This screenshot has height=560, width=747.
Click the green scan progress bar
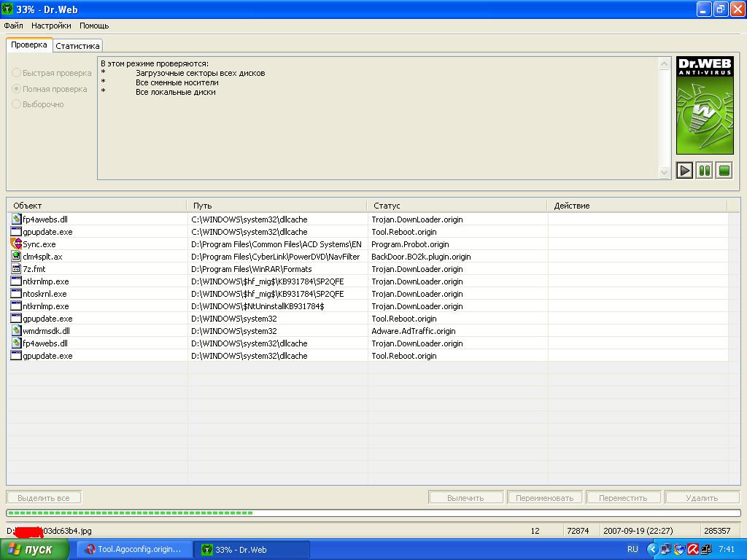373,513
